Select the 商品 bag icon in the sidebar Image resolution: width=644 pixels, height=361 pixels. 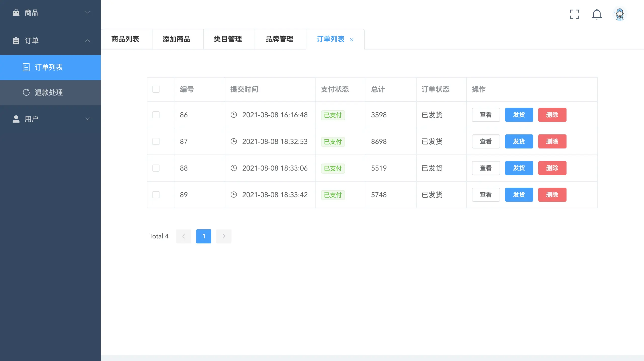pos(16,12)
